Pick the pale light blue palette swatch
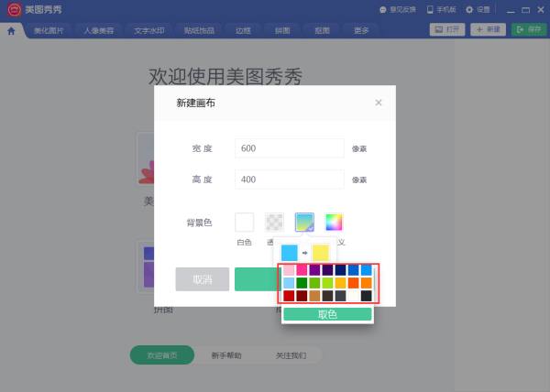Viewport: 550px width, 392px height. pos(289,283)
